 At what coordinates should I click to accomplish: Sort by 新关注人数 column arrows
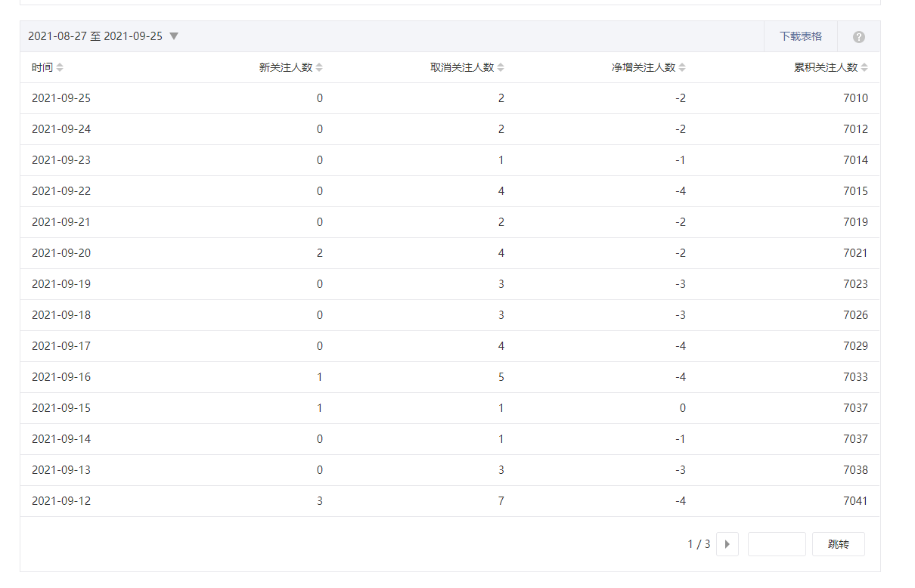(x=319, y=67)
